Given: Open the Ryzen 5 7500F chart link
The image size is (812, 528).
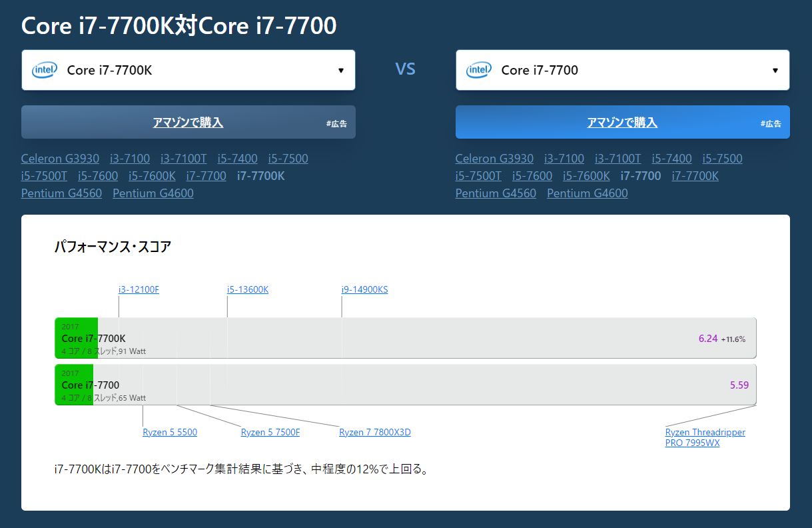Looking at the screenshot, I should tap(270, 432).
